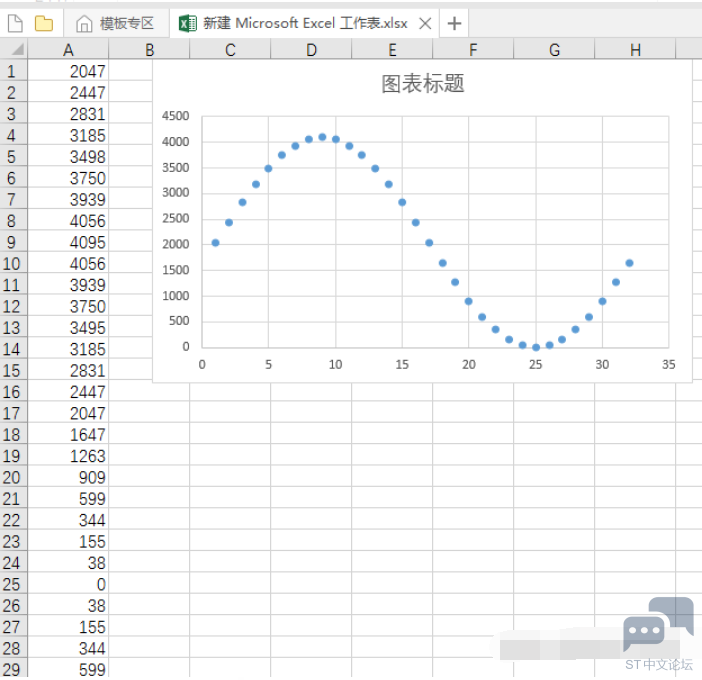
Task: Click cell containing 0 in row 25
Action: click(x=68, y=584)
